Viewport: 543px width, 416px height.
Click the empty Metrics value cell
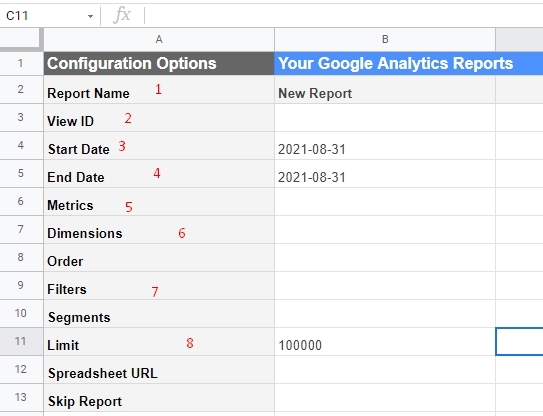tap(385, 202)
